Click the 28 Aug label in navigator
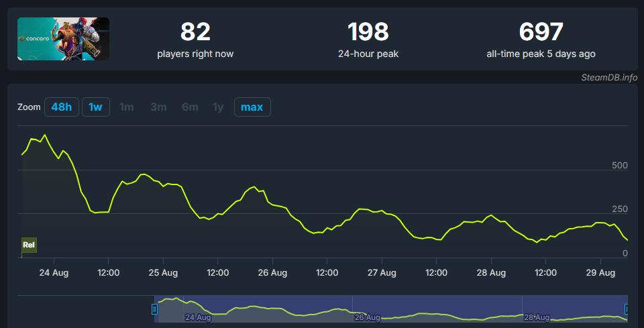 (537, 317)
